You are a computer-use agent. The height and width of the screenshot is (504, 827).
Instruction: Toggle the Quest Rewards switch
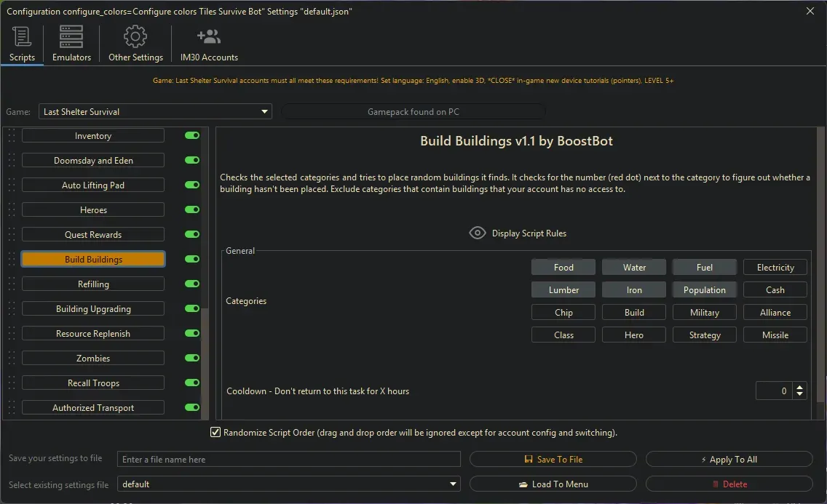192,234
